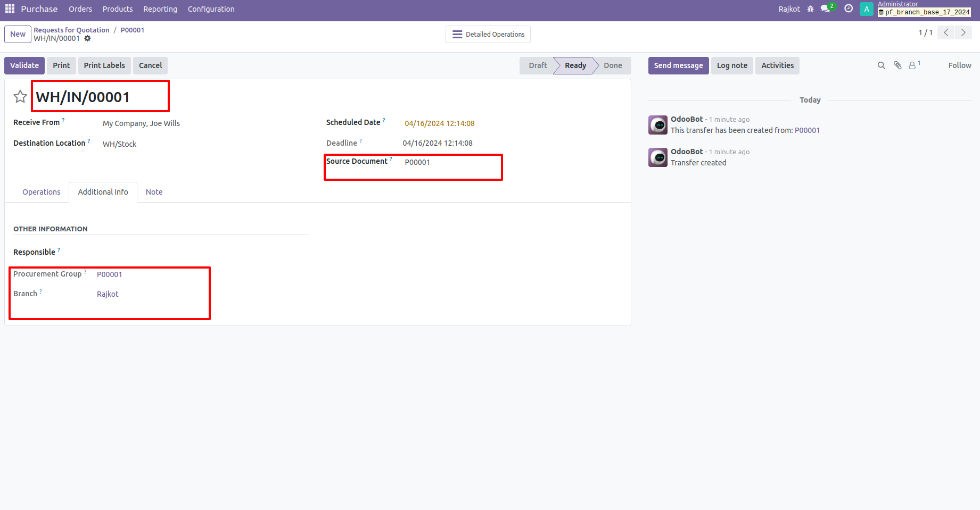This screenshot has height=510, width=980.
Task: Search chatter messages with magnifier icon
Action: pyautogui.click(x=882, y=65)
